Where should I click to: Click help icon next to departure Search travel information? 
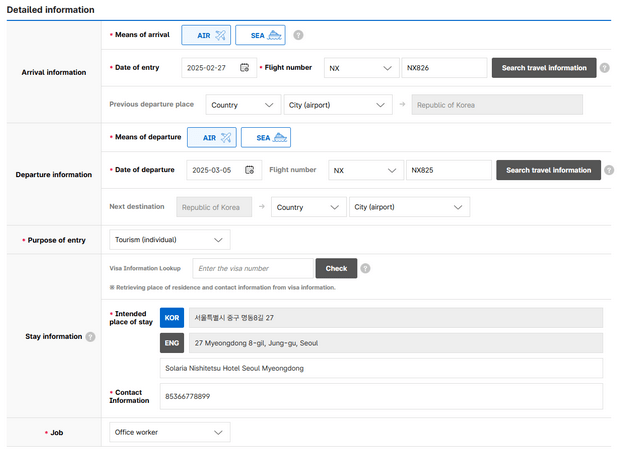(x=609, y=170)
